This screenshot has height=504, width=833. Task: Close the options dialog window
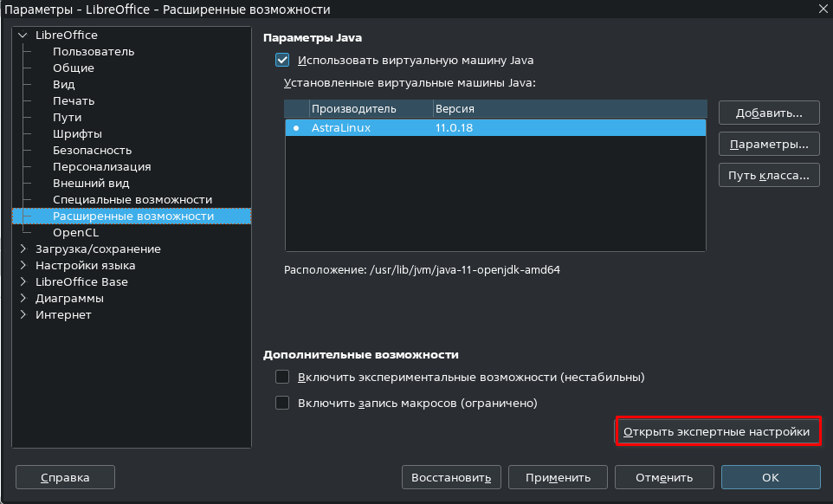tap(822, 9)
